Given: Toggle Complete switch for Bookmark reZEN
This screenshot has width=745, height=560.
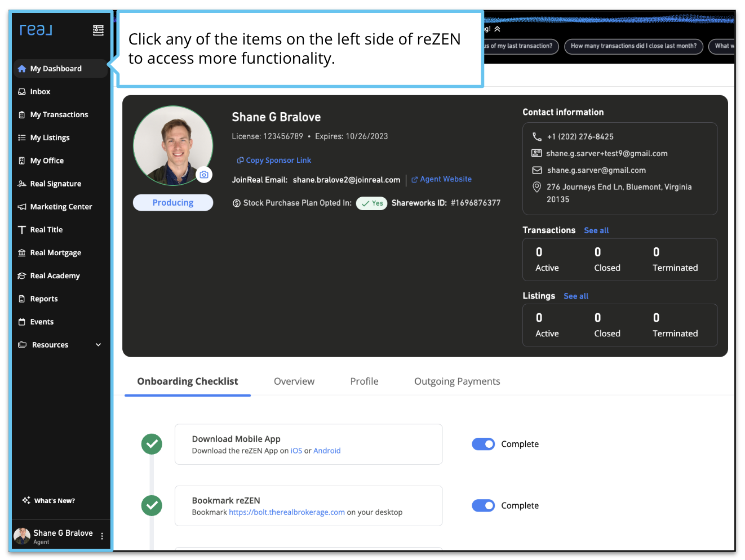Looking at the screenshot, I should 484,505.
